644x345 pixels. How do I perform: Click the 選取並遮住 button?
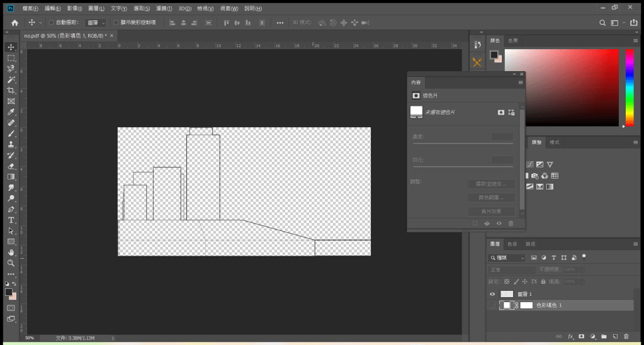tap(491, 184)
